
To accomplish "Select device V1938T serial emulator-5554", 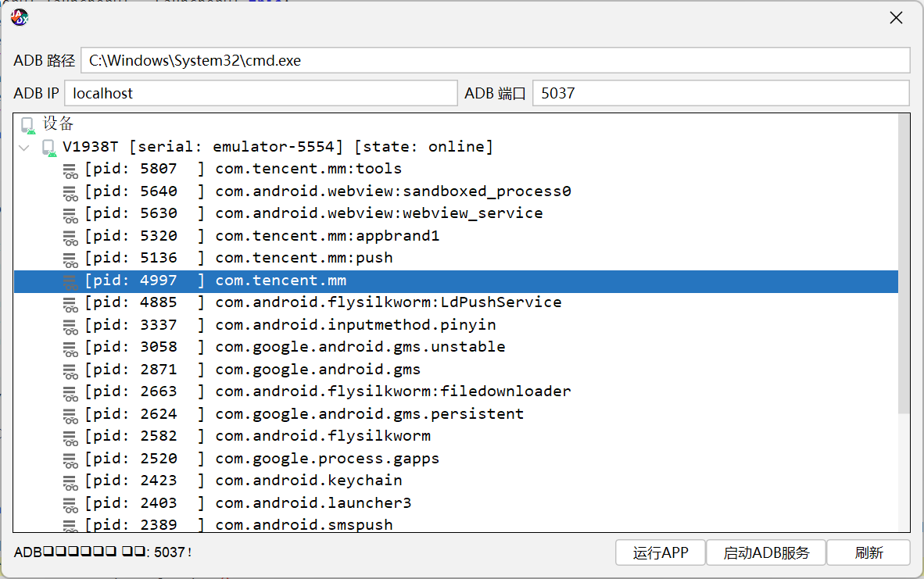I will point(278,147).
